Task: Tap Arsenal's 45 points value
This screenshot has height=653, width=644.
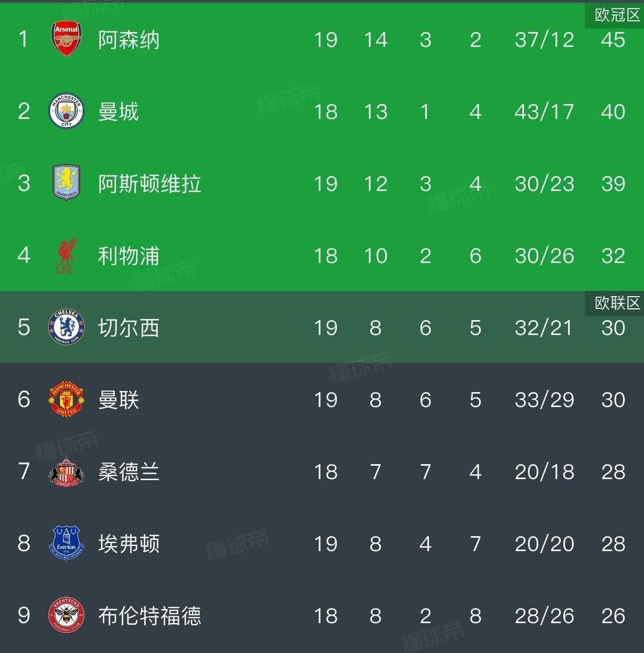Action: tap(613, 40)
